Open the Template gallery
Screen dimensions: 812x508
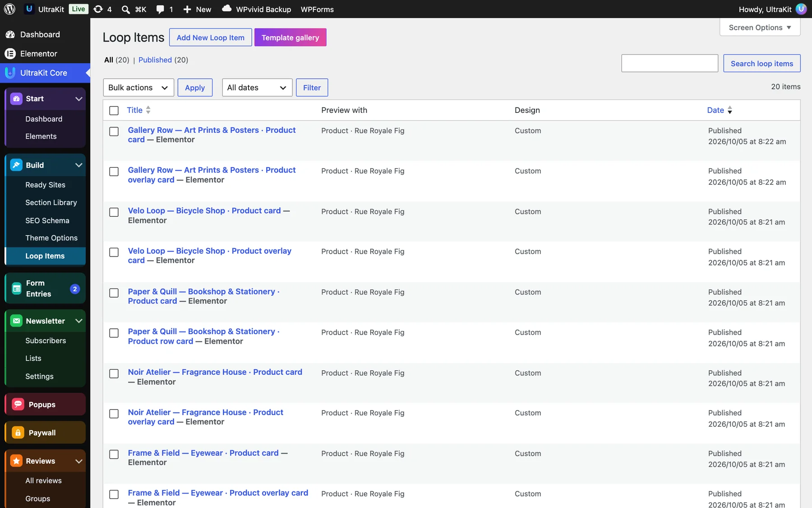[x=291, y=37]
